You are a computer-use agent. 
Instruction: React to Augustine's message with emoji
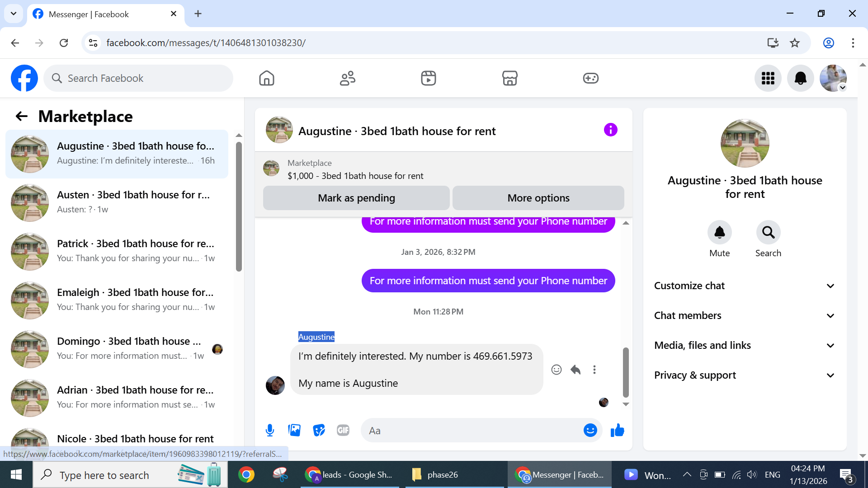[x=556, y=370]
